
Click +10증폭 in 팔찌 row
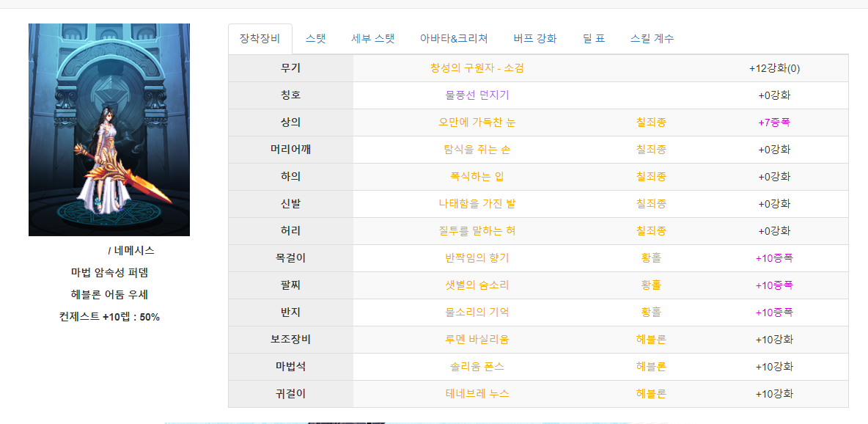coord(774,285)
